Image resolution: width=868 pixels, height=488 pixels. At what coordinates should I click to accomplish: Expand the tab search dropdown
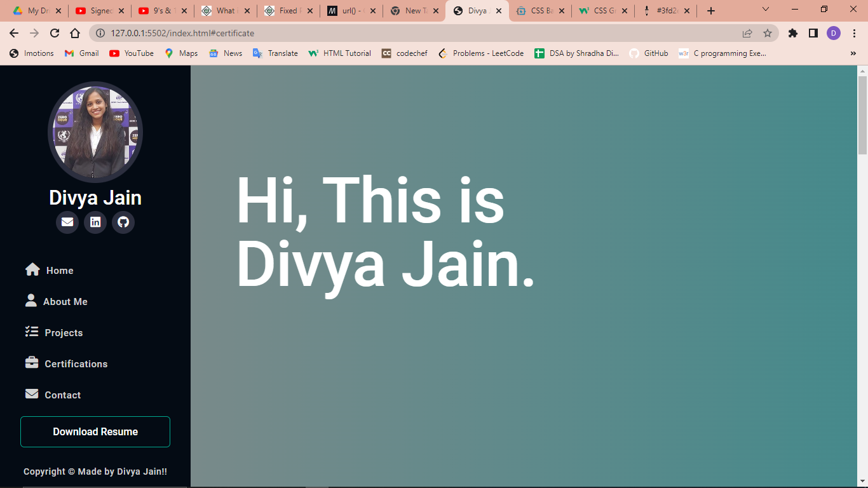tap(766, 10)
